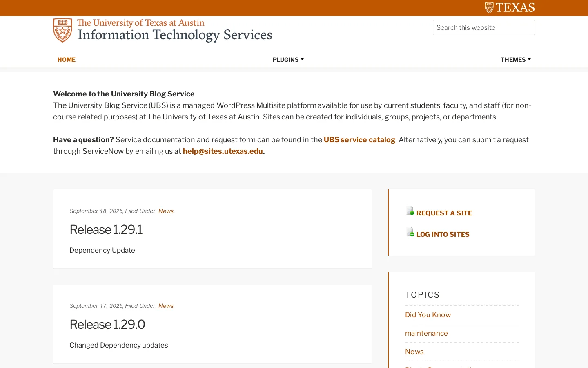Image resolution: width=588 pixels, height=368 pixels.
Task: Click the 'Changed Dependency updates' excerpt
Action: 118,345
